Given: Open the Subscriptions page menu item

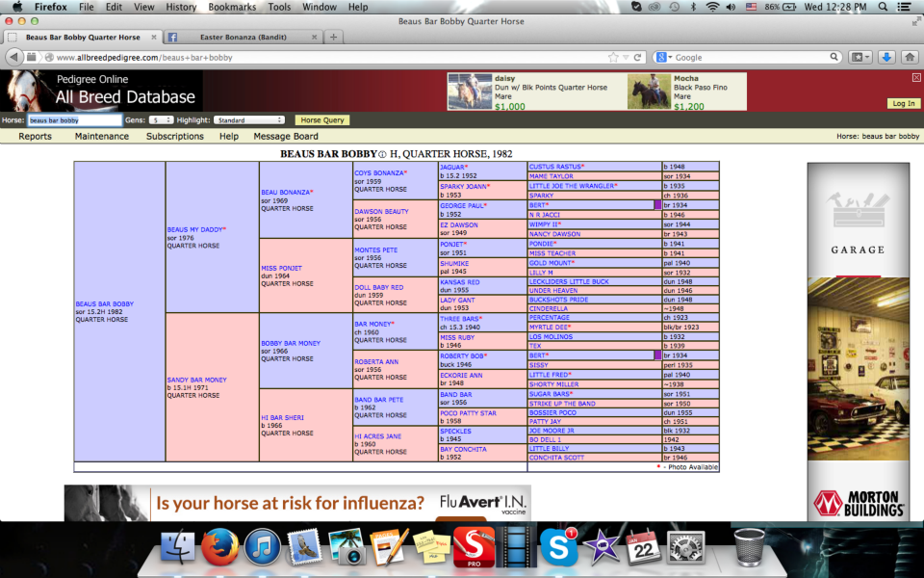Looking at the screenshot, I should coord(175,136).
